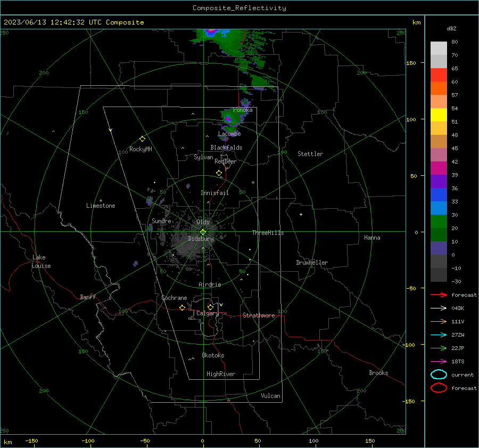Click the Sundre label
Image resolution: width=479 pixels, height=448 pixels.
click(161, 221)
